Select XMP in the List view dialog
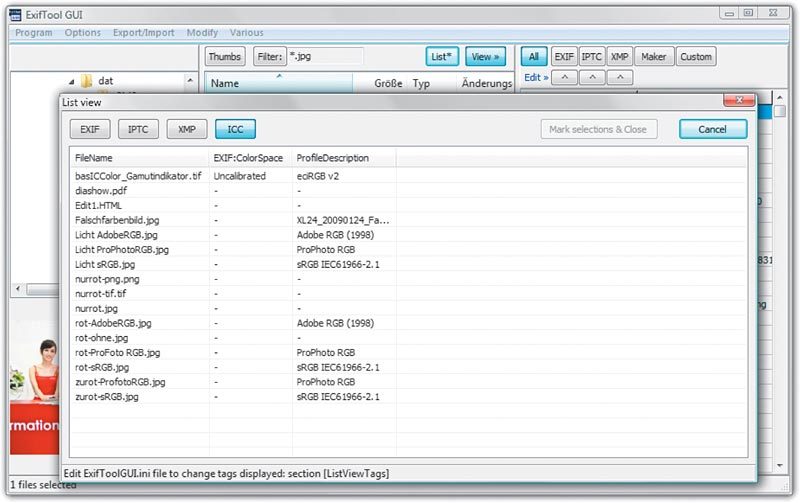 coord(186,129)
